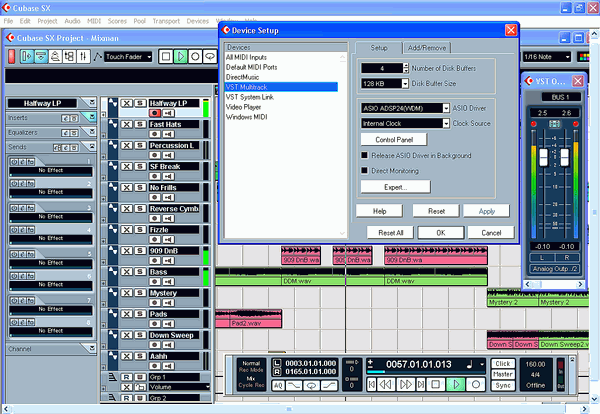The height and width of the screenshot is (414, 600).
Task: Toggle the monitor button on the Mystery track
Action: point(168,303)
